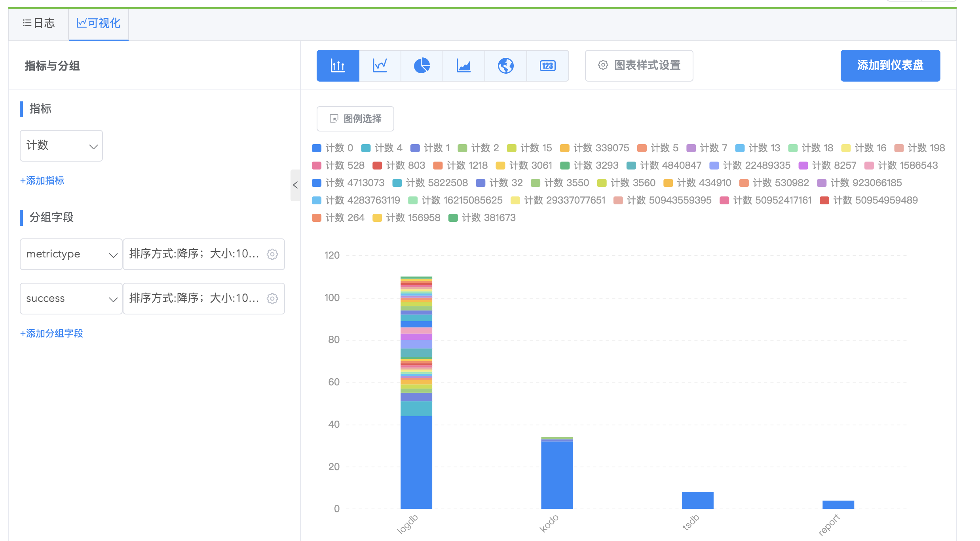Toggle legend item 计数 803
Image resolution: width=980 pixels, height=541 pixels.
[x=399, y=166]
